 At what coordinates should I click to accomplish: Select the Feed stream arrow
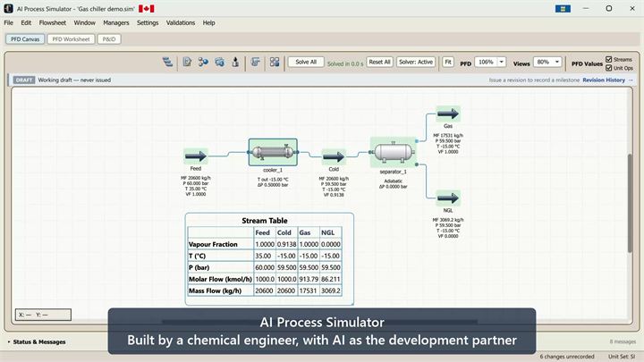[x=196, y=156]
